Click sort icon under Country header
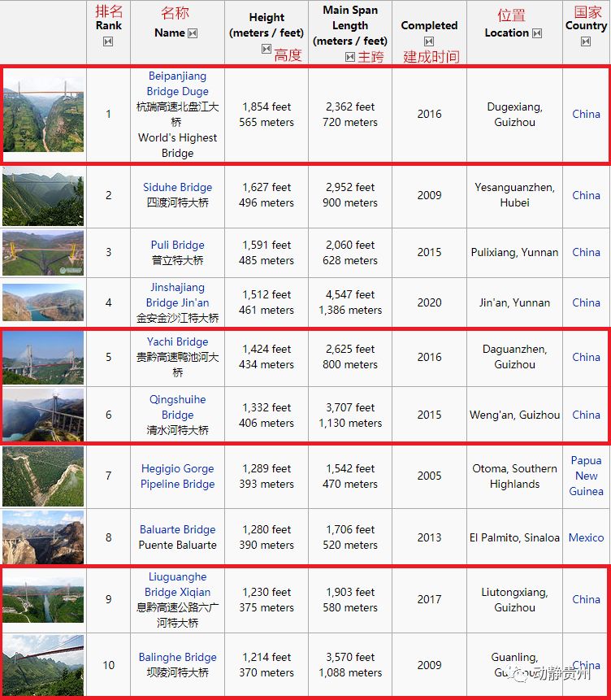Screen dimensions: 611x700 586,41
